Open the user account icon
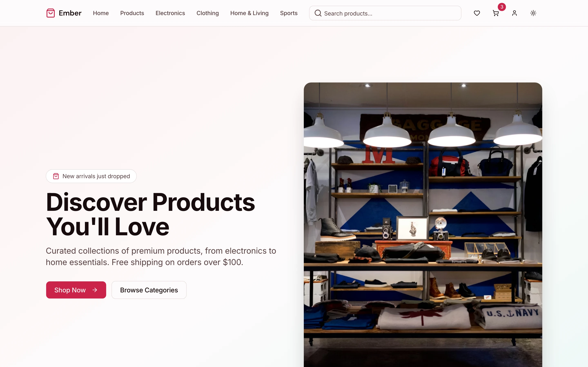The image size is (588, 367). [514, 13]
